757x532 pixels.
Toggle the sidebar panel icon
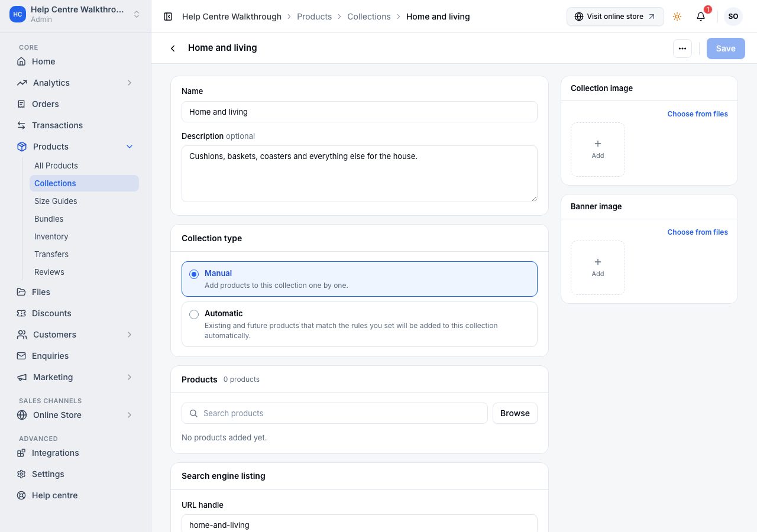click(168, 17)
